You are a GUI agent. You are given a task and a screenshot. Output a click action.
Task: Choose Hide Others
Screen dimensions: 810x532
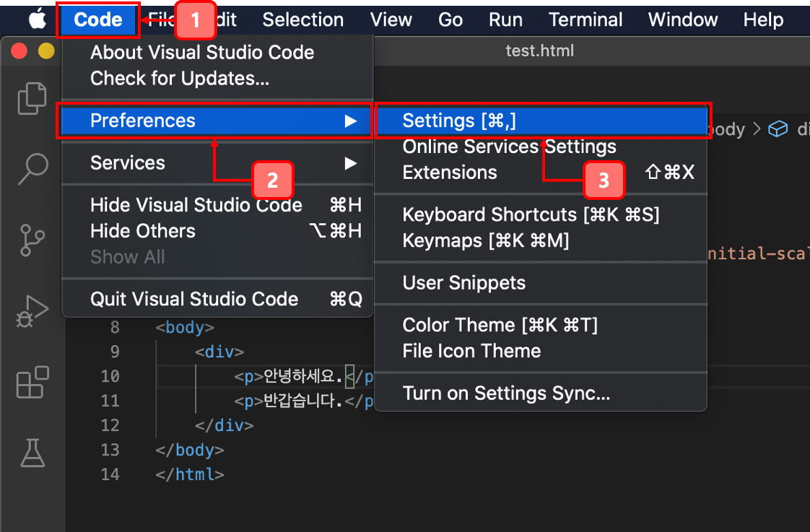tap(217, 231)
